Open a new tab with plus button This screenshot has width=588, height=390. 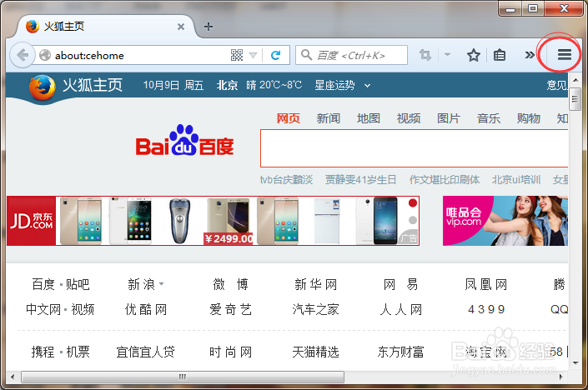[x=209, y=27]
